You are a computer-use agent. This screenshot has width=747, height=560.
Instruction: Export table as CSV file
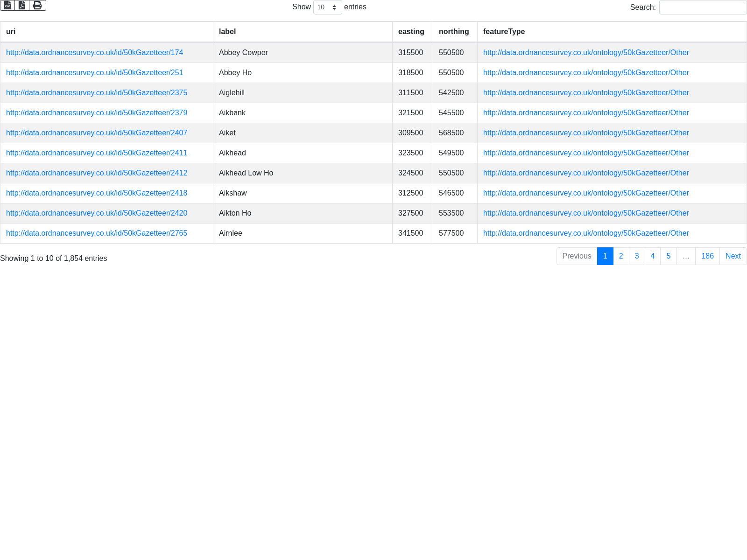[7, 5]
